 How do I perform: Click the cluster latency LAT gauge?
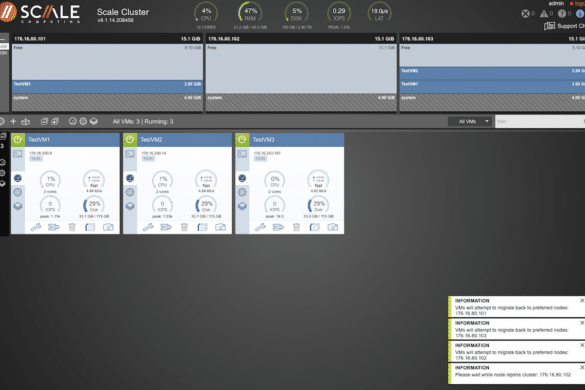(x=379, y=14)
